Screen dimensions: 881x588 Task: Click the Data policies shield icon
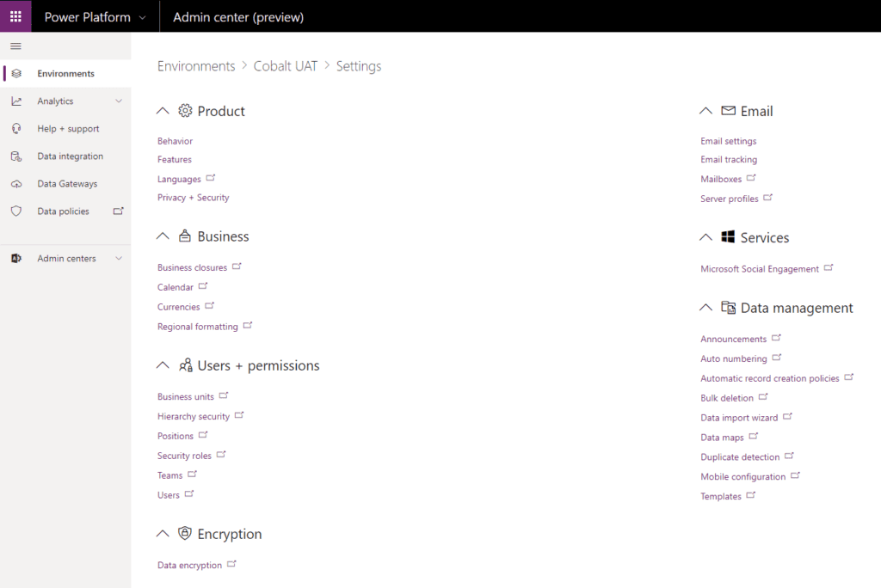tap(16, 211)
